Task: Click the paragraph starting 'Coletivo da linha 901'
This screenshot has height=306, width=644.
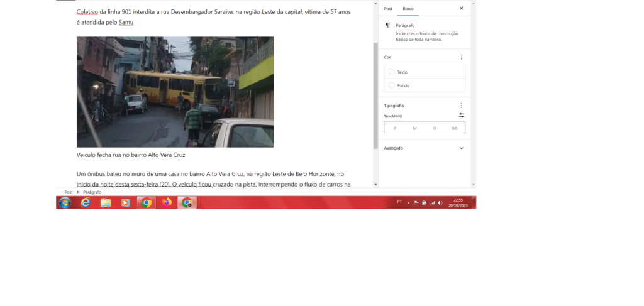Action: (x=214, y=17)
